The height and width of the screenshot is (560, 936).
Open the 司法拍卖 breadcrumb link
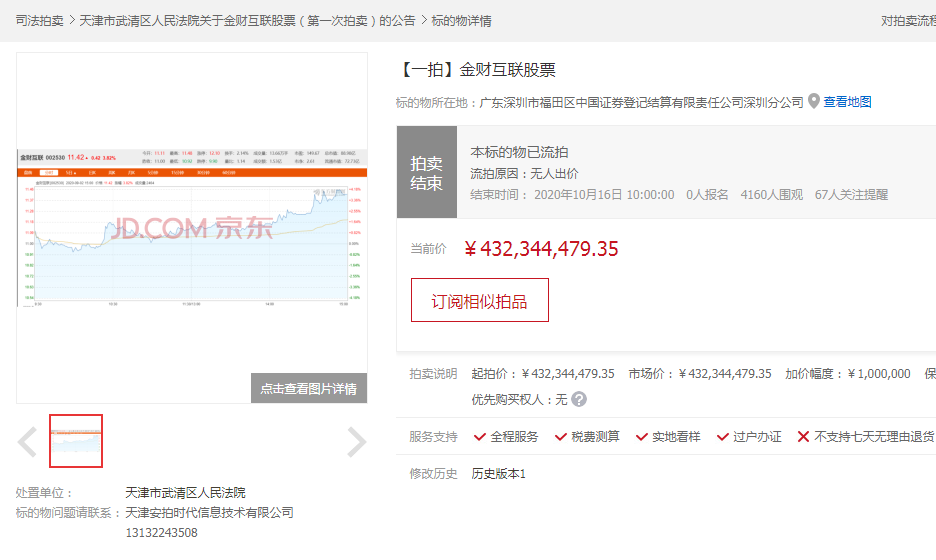[x=39, y=21]
